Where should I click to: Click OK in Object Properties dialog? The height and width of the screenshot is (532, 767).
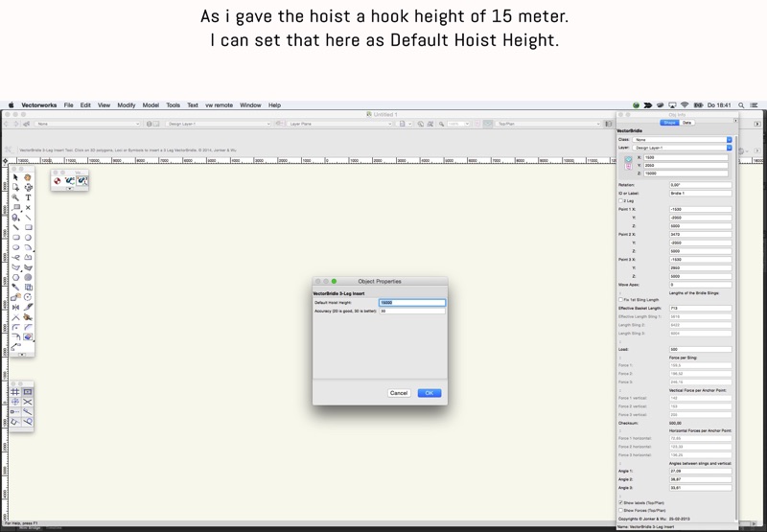click(x=430, y=393)
